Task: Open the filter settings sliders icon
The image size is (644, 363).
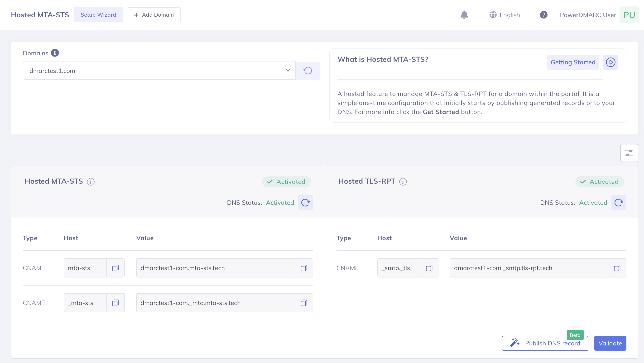Action: (629, 153)
